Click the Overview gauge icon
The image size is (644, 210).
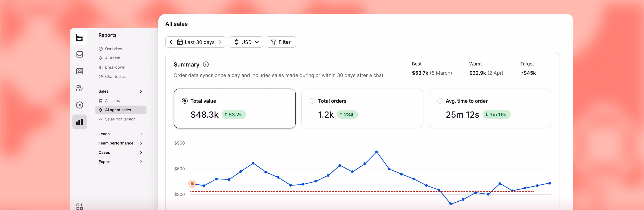101,49
